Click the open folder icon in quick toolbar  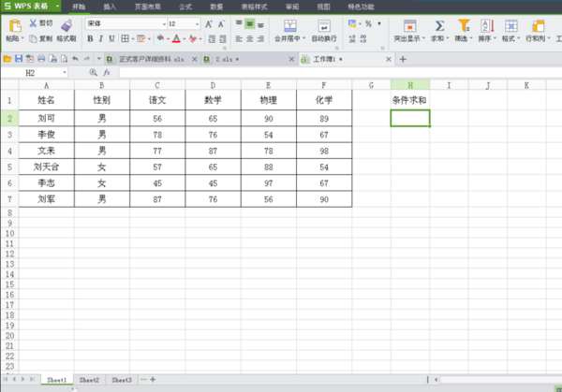tap(7, 59)
